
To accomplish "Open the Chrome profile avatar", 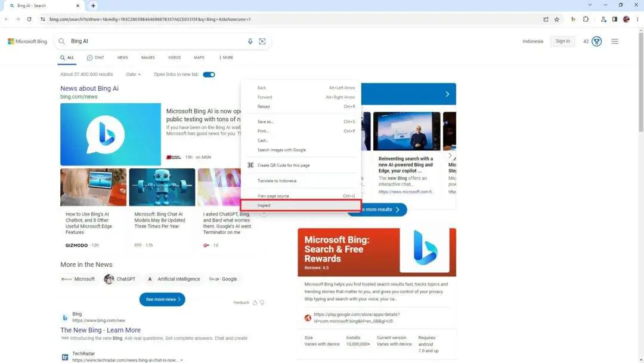I will click(626, 19).
